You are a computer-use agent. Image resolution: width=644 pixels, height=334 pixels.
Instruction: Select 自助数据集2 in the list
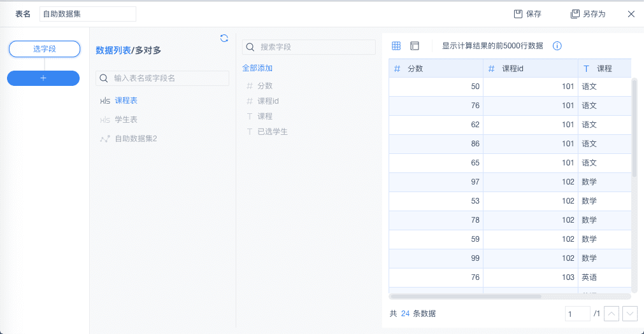[x=136, y=139]
